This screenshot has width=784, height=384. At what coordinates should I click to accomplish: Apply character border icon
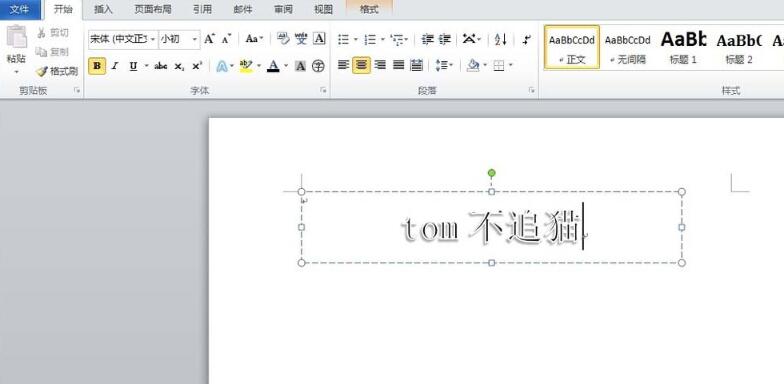point(319,38)
